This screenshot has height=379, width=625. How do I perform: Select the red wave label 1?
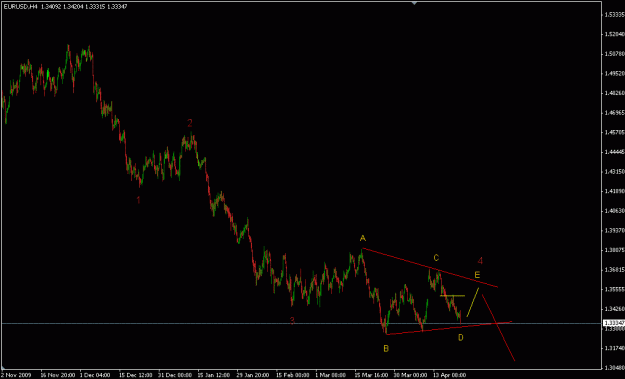(x=138, y=200)
